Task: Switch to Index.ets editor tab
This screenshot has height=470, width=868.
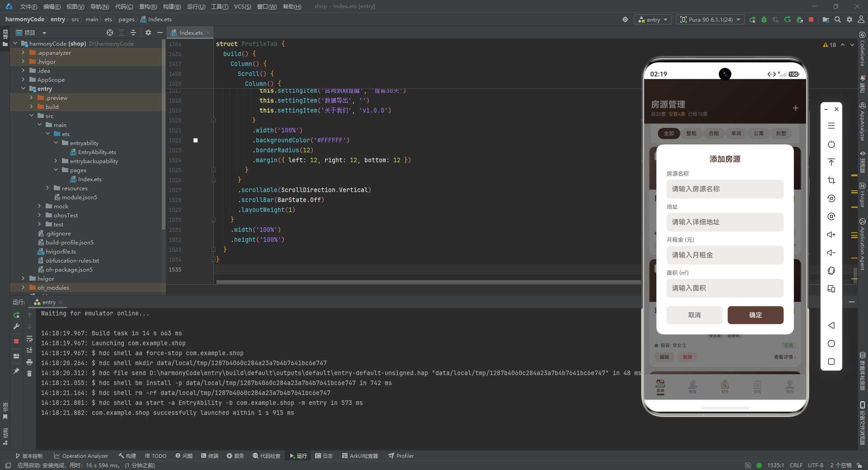Action: point(191,33)
